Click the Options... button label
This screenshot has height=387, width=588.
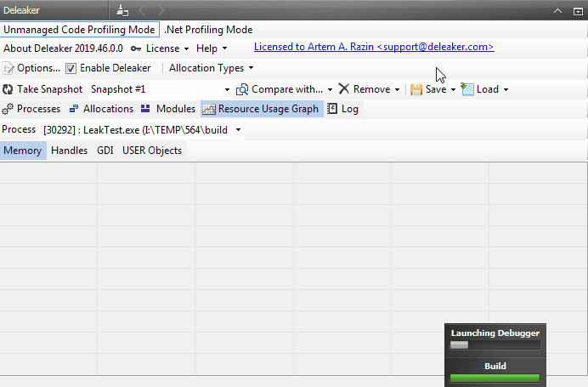[38, 68]
